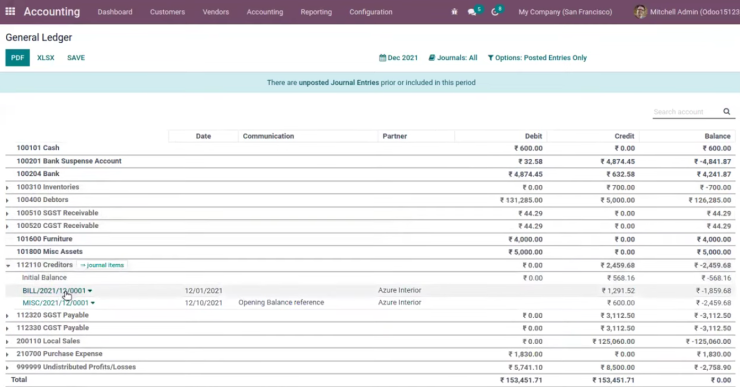Click the 100204 Bank account row
Image resolution: width=740 pixels, height=387 pixels.
(x=370, y=174)
